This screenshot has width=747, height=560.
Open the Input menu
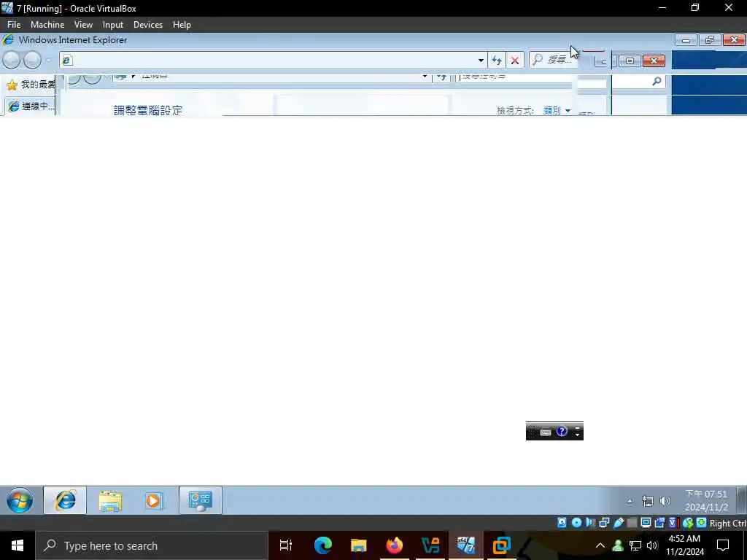[x=113, y=25]
